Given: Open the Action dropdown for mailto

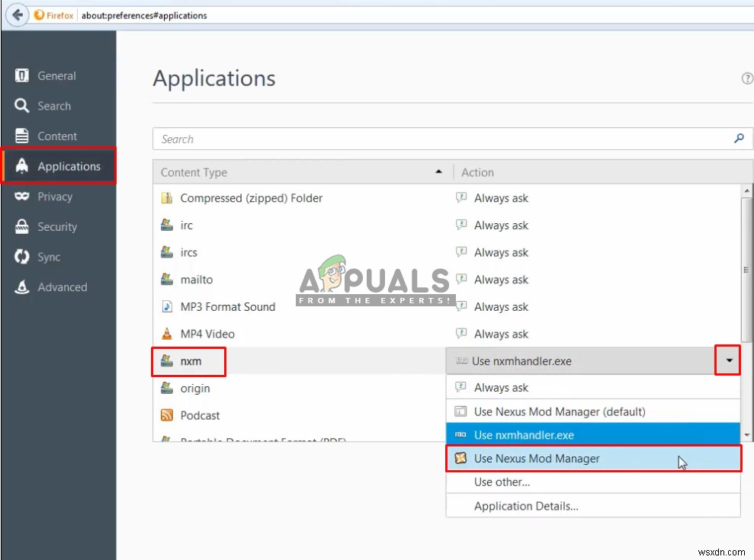Looking at the screenshot, I should 595,280.
